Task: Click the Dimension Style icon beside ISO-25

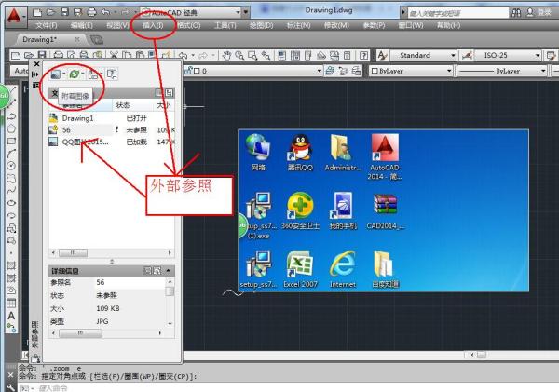Action: [467, 55]
